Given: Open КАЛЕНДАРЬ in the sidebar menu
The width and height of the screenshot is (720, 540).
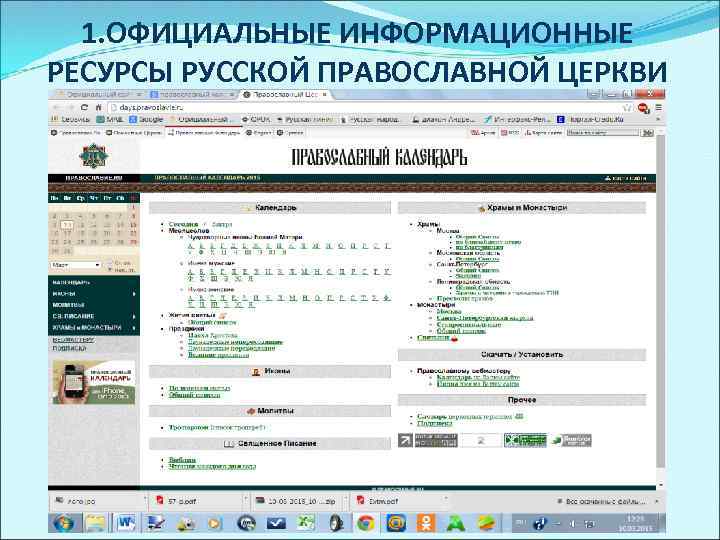Looking at the screenshot, I should (71, 282).
